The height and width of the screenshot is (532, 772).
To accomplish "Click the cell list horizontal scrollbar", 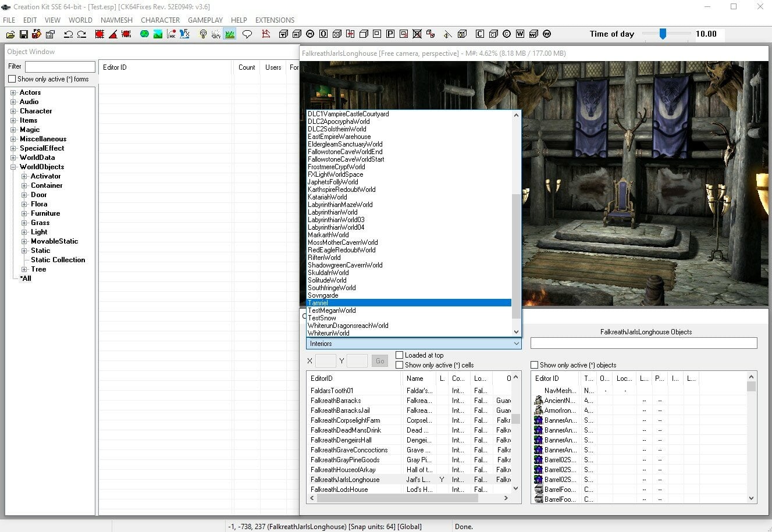I will pyautogui.click(x=397, y=498).
